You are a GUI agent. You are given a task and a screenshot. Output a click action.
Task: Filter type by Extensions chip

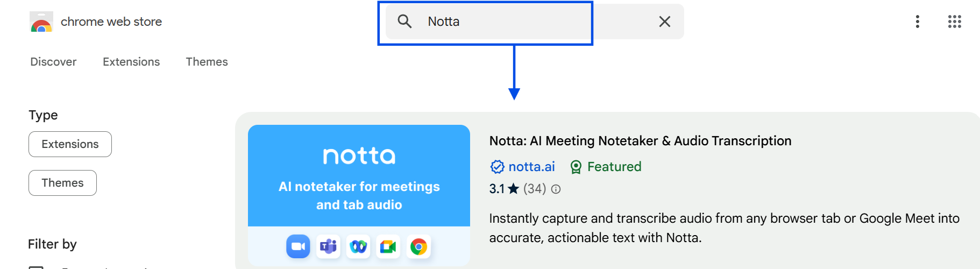[x=70, y=144]
